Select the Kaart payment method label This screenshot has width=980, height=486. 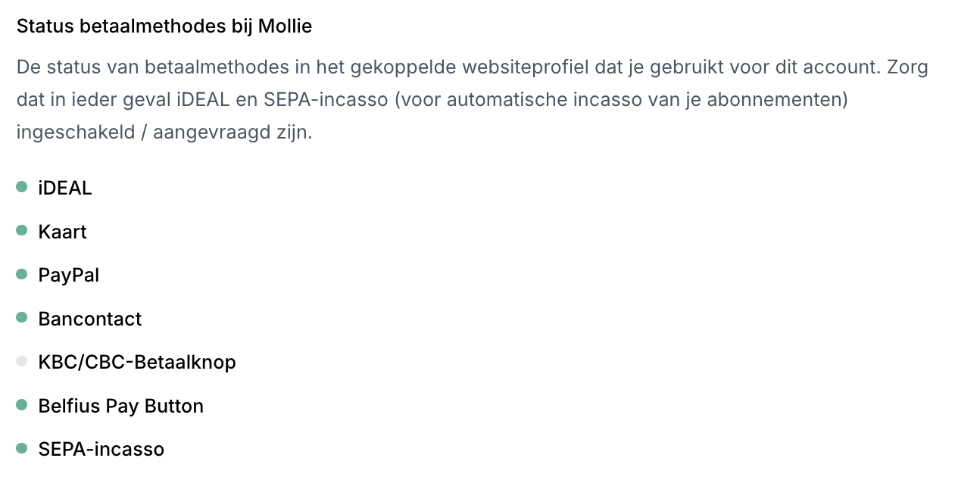63,232
